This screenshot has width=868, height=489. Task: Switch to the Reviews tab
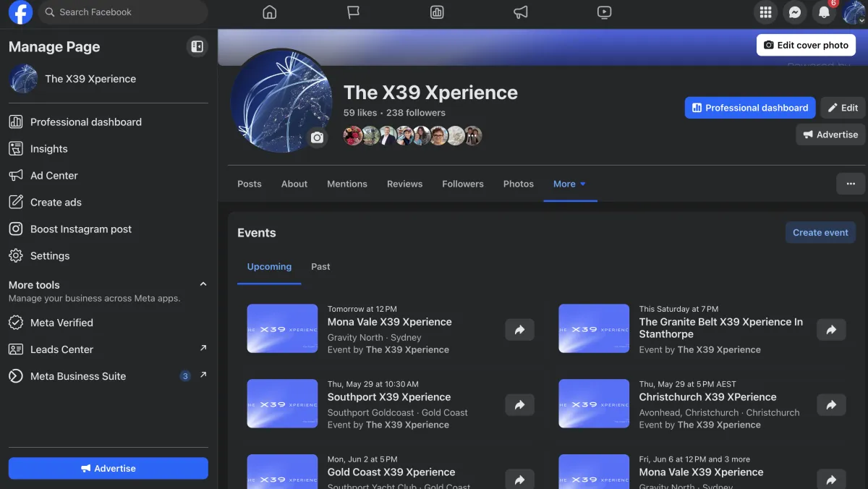coord(404,184)
